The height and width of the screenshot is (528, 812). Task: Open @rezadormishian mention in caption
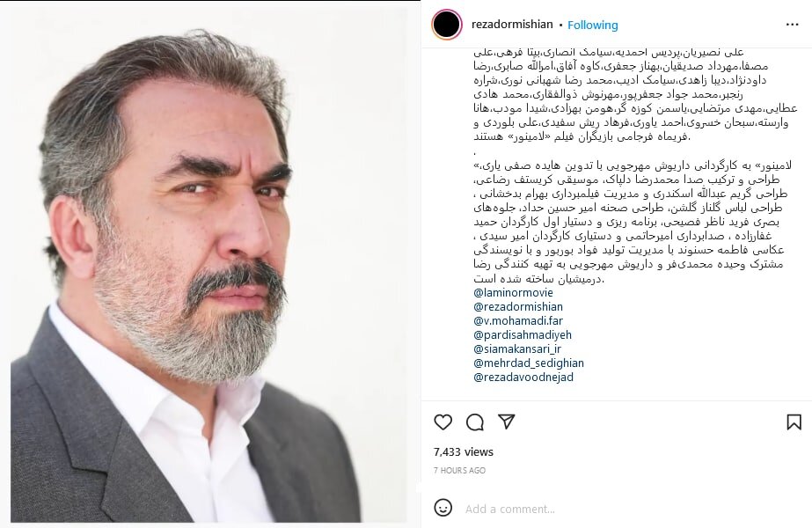[518, 307]
